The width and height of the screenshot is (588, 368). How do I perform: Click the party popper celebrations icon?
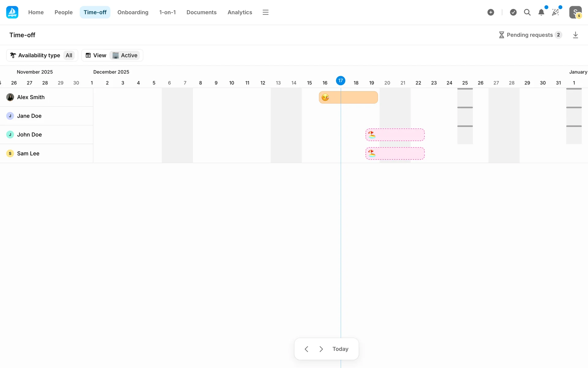click(x=555, y=12)
